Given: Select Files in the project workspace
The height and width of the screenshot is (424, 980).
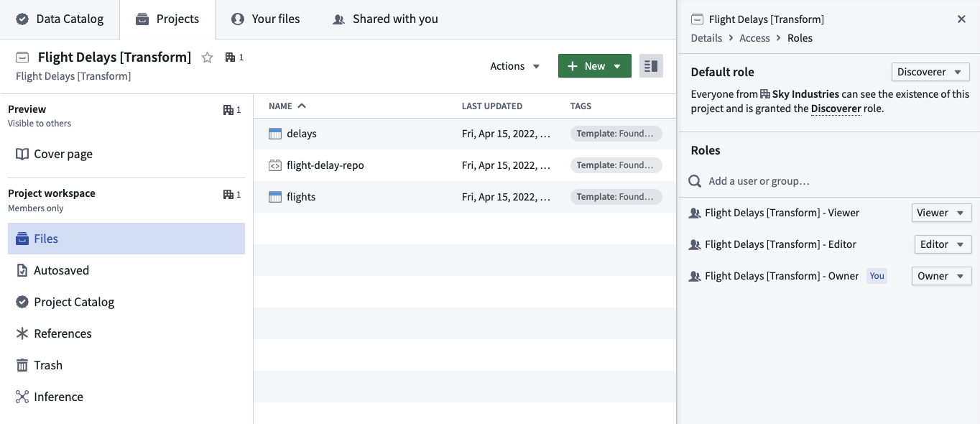Looking at the screenshot, I should pyautogui.click(x=126, y=239).
